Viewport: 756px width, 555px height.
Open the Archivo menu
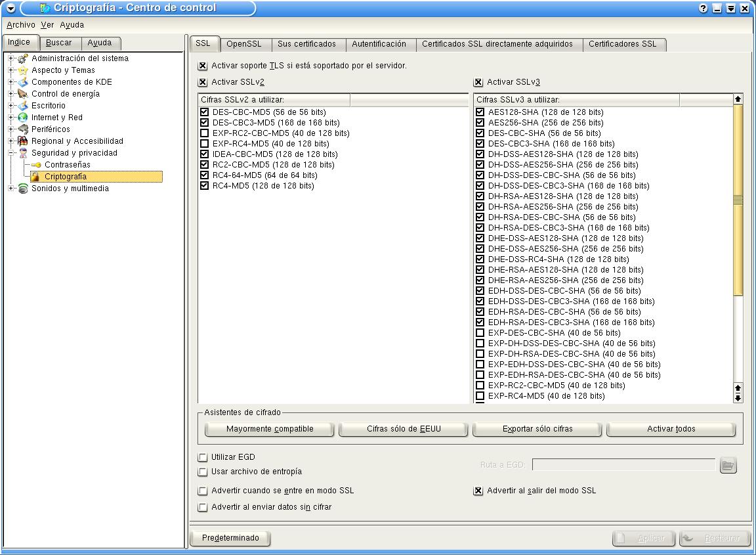20,25
